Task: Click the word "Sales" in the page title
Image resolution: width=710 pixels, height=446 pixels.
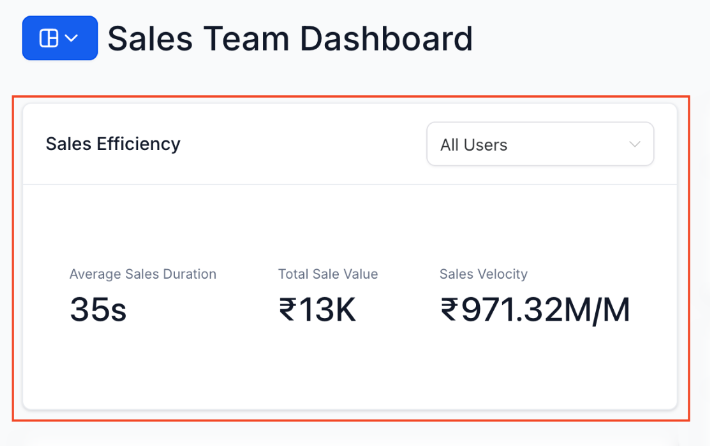Action: pos(150,39)
